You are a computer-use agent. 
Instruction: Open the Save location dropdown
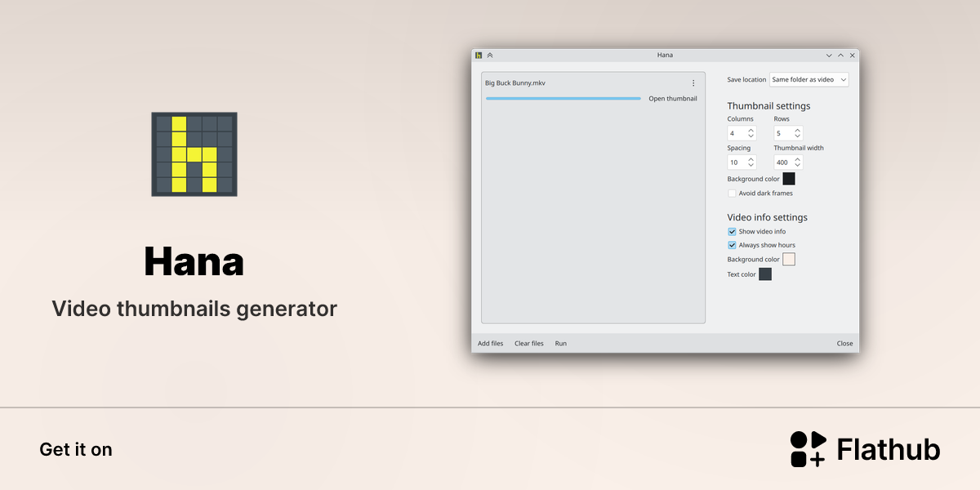pyautogui.click(x=808, y=80)
